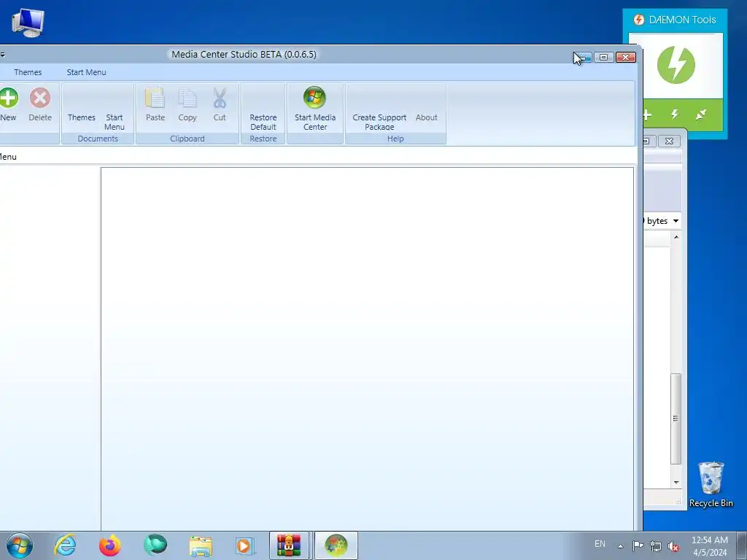Switch to WinRAR taskbar button
Image resolution: width=747 pixels, height=560 pixels.
point(289,545)
